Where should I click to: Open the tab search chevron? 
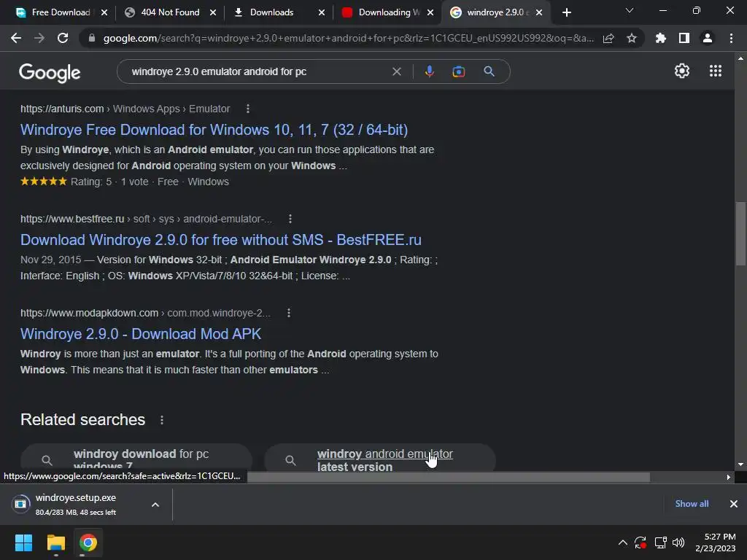[x=630, y=10]
